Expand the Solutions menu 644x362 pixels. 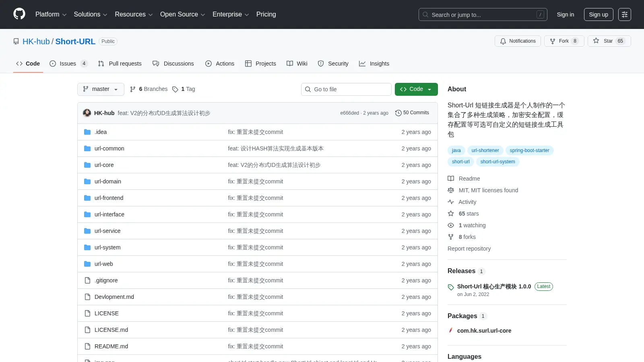tap(91, 14)
